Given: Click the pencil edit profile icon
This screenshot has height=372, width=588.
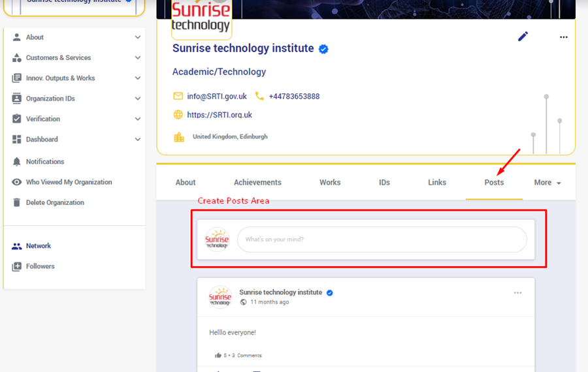Looking at the screenshot, I should [x=523, y=37].
